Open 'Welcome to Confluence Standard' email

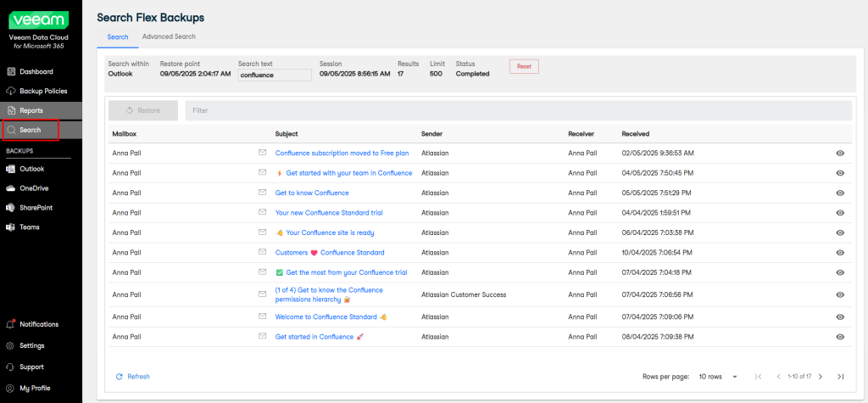click(x=331, y=317)
